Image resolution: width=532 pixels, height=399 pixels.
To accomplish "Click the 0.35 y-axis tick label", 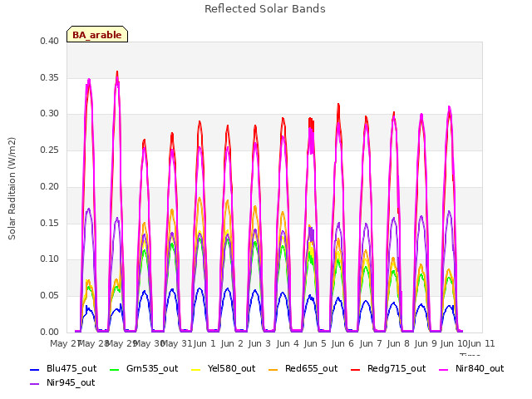I will click(49, 77).
